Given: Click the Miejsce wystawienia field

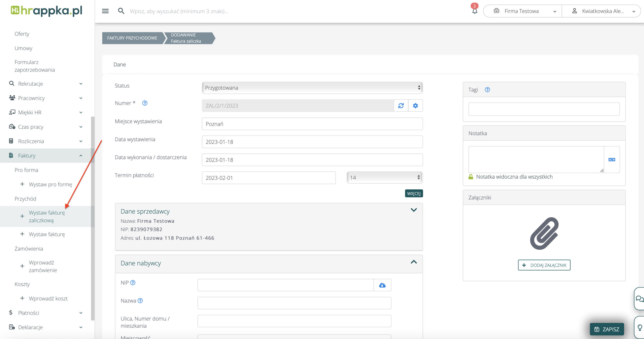Looking at the screenshot, I should (x=312, y=124).
